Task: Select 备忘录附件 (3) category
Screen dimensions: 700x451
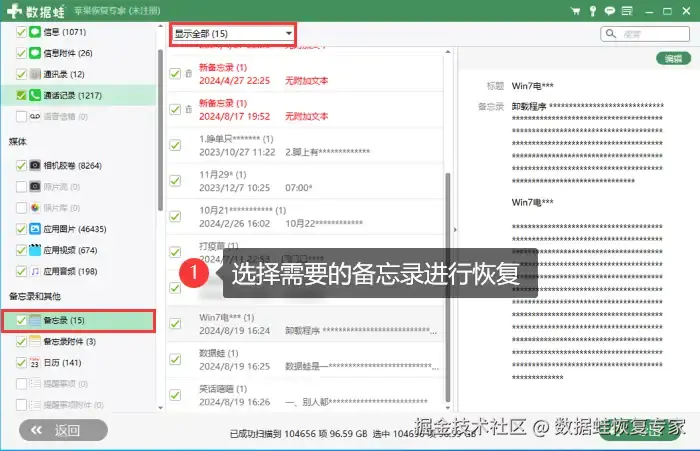Action: (69, 341)
